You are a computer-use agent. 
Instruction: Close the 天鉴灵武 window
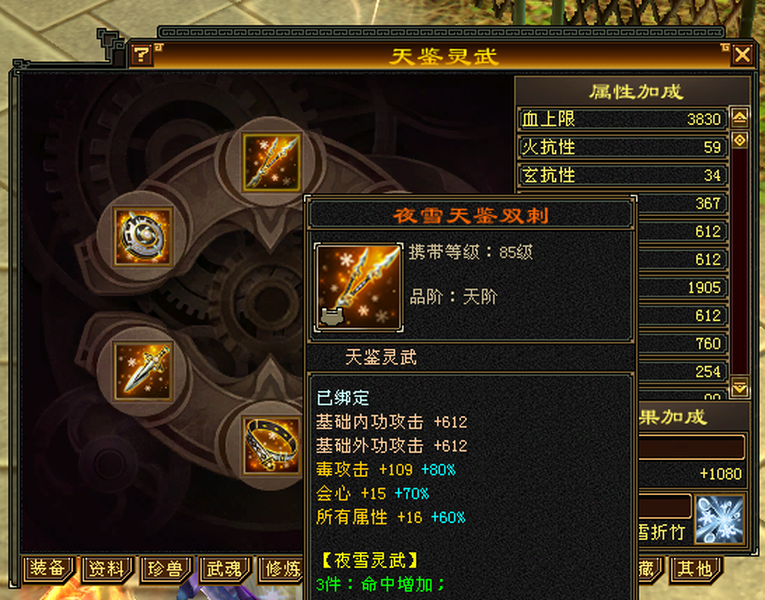pos(742,55)
